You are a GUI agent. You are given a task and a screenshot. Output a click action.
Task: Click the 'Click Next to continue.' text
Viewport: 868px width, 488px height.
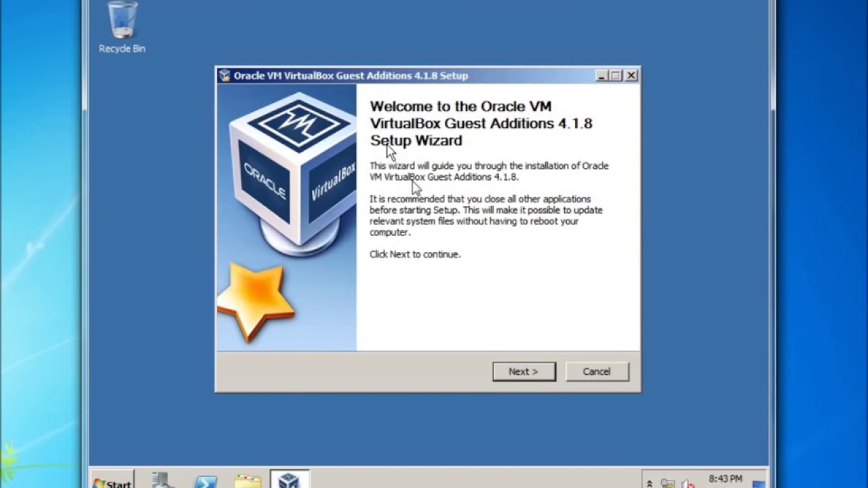click(x=415, y=254)
